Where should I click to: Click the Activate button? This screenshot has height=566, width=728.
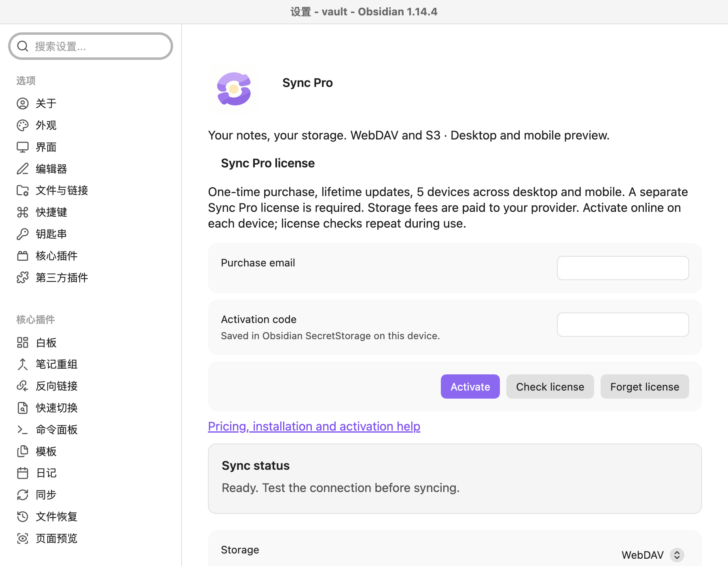tap(470, 386)
